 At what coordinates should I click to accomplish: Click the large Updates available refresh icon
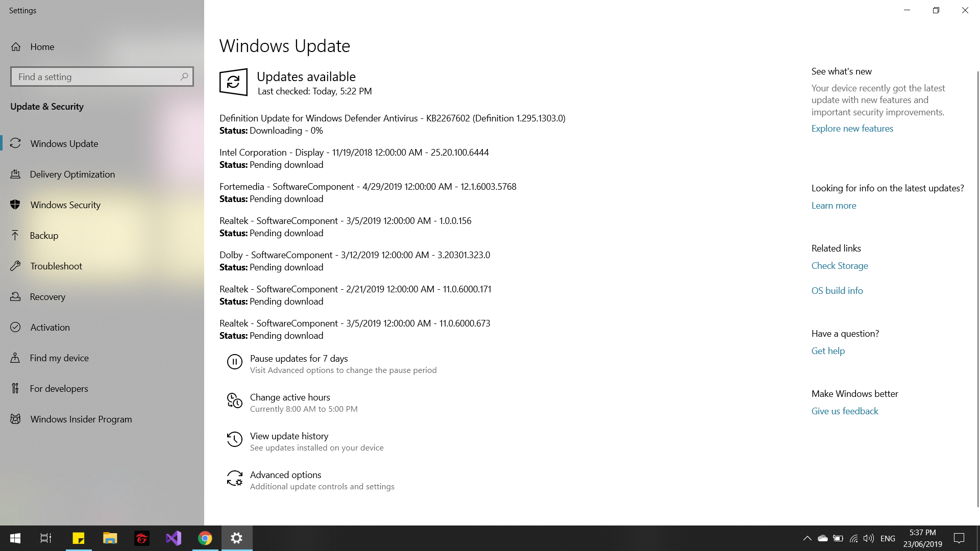(x=233, y=82)
